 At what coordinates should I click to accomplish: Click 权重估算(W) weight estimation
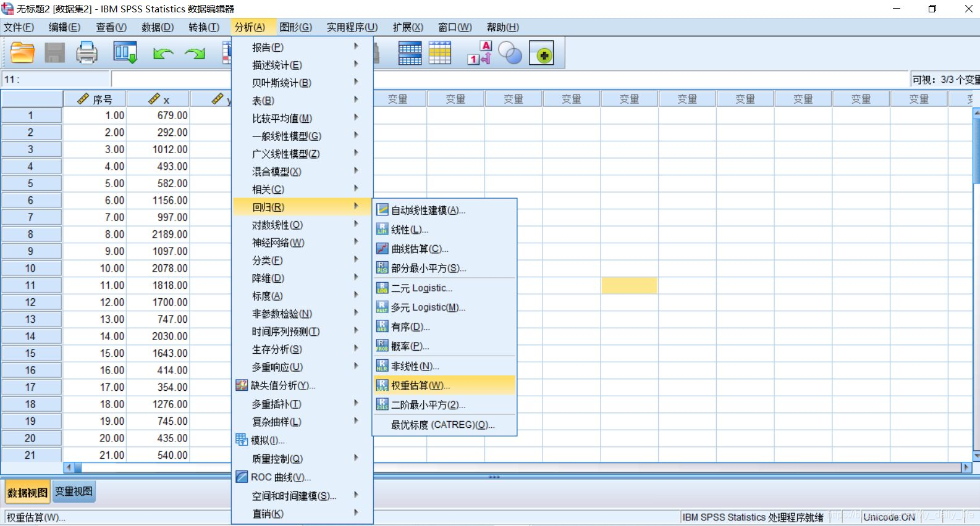pyautogui.click(x=444, y=385)
